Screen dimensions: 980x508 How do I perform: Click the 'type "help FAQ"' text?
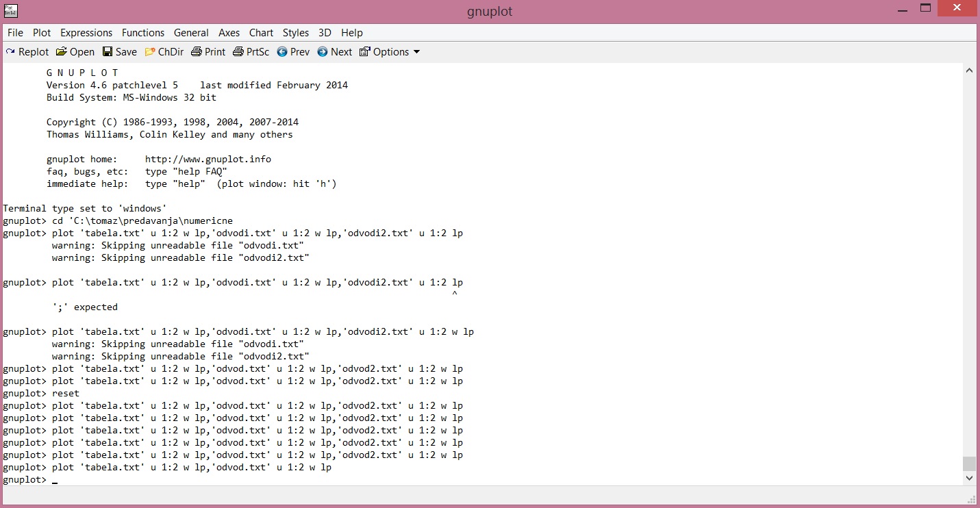click(186, 172)
